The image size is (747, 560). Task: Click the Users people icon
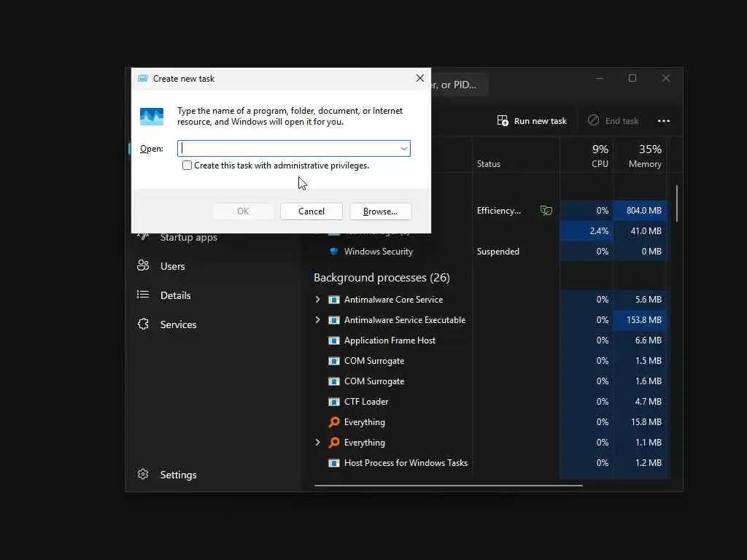(143, 265)
